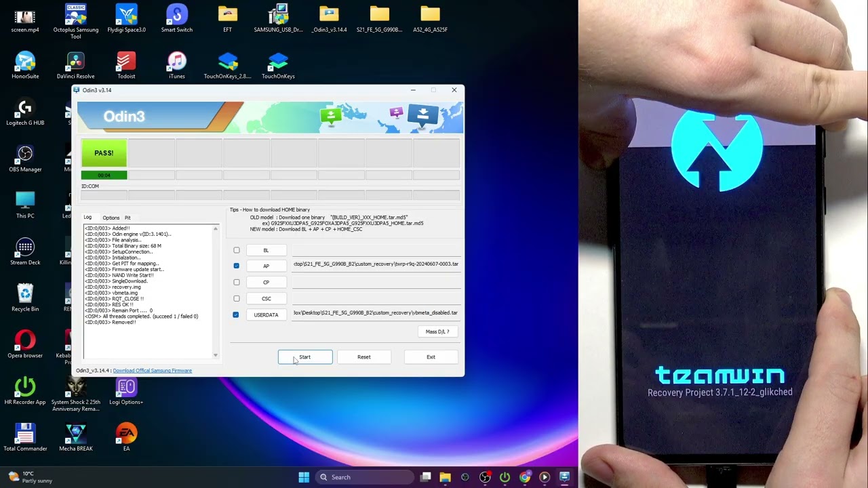Viewport: 868px width, 488px height.
Task: Open Google Chrome from the taskbar
Action: [x=525, y=477]
